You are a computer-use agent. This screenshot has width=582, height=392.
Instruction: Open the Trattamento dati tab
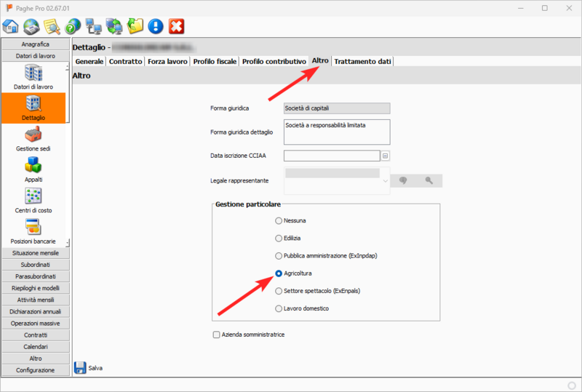tap(362, 62)
